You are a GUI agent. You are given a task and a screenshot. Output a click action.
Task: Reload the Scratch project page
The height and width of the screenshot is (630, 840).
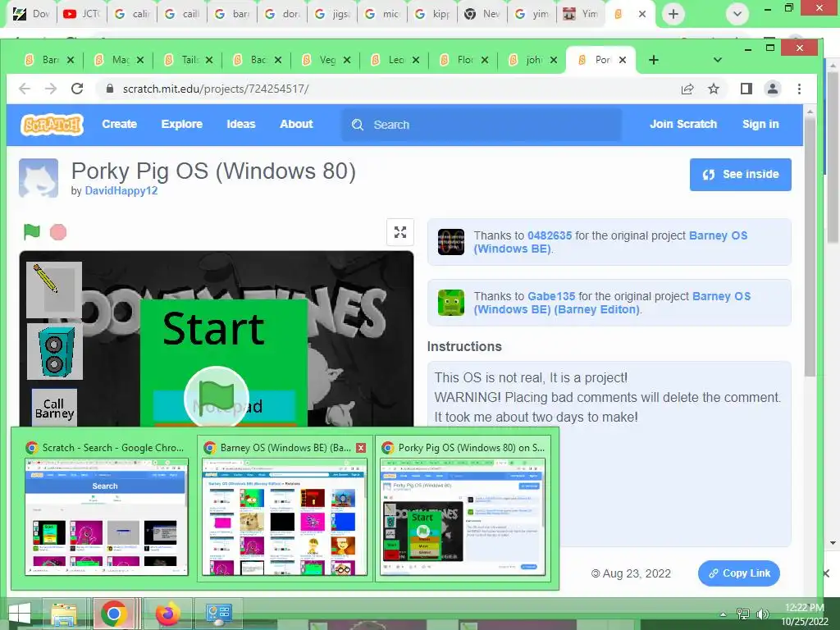(x=77, y=89)
